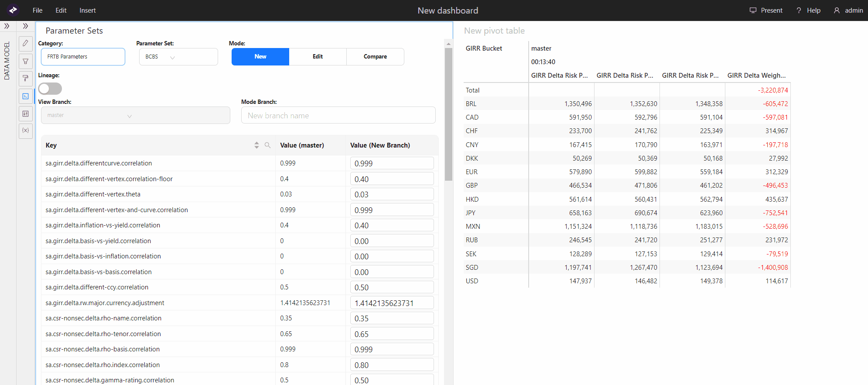The height and width of the screenshot is (385, 868).
Task: Click the New pivot table title
Action: tap(494, 31)
